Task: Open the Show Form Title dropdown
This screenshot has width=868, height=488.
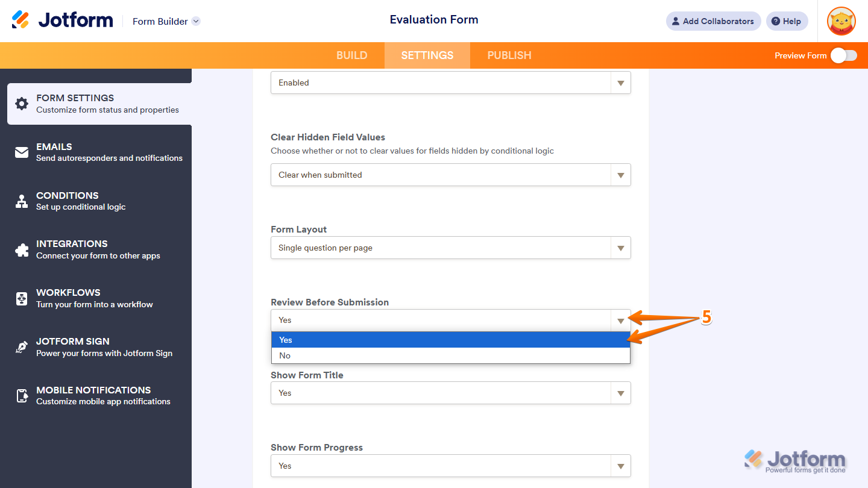Action: point(620,393)
